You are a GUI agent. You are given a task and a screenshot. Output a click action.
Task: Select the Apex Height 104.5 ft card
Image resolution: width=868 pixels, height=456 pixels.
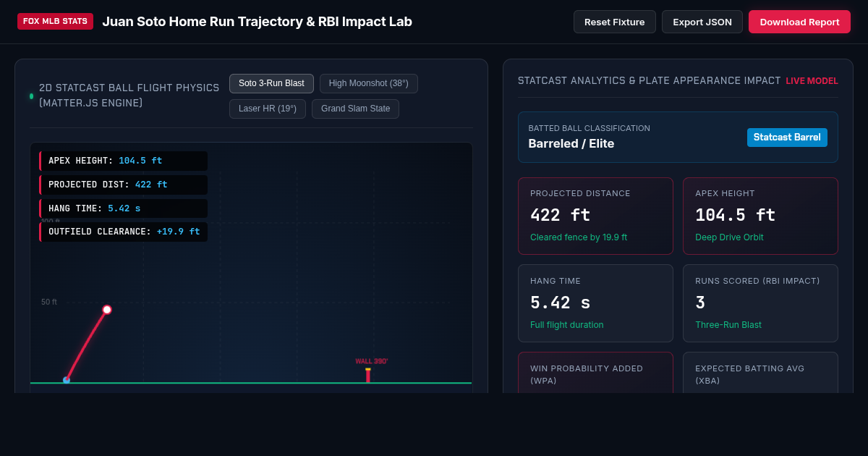760,216
